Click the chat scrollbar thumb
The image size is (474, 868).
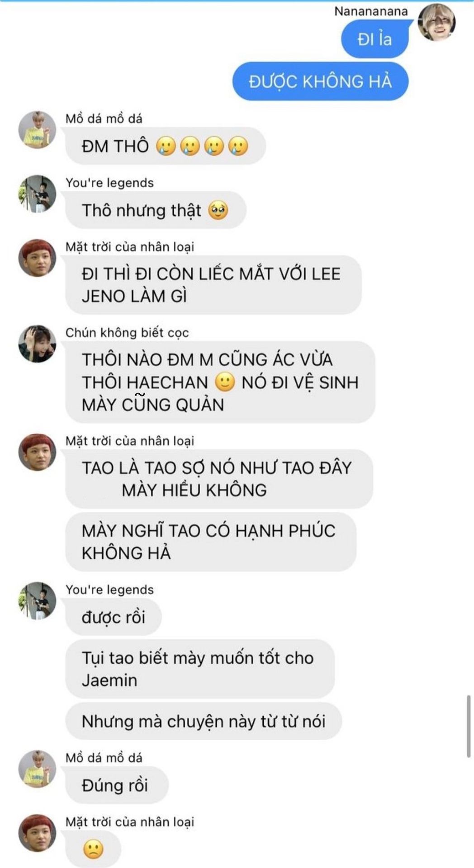pos(469,726)
